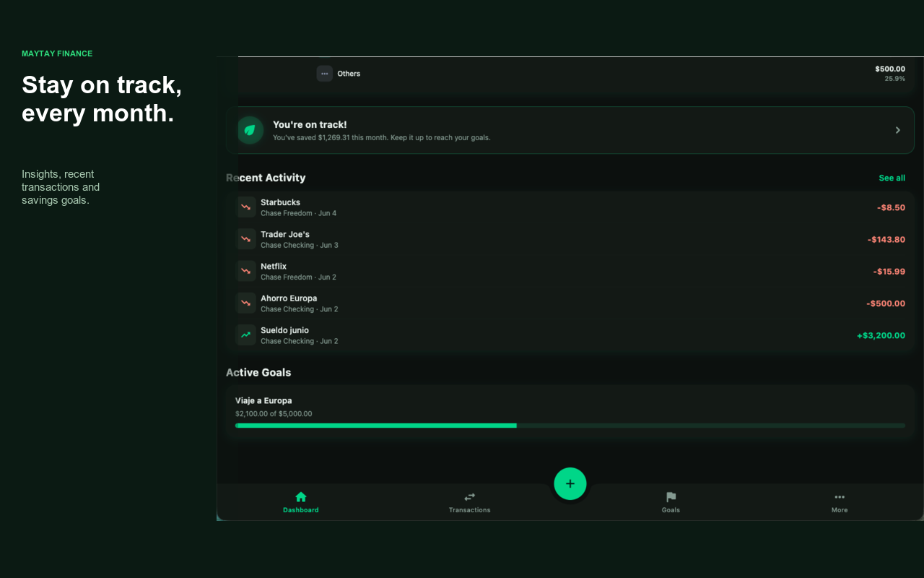Click the Active Goals heading
This screenshot has height=578, width=924.
(258, 373)
